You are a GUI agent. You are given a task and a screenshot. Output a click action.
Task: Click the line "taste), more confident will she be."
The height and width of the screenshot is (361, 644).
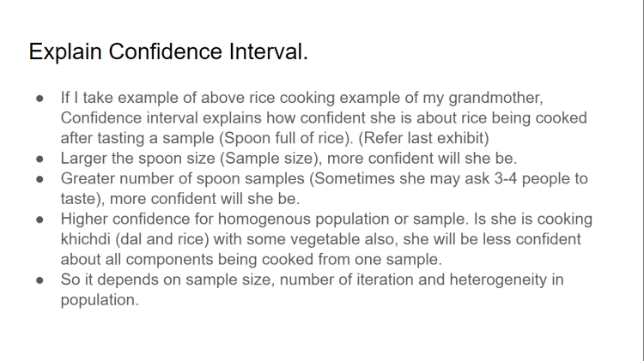click(179, 199)
